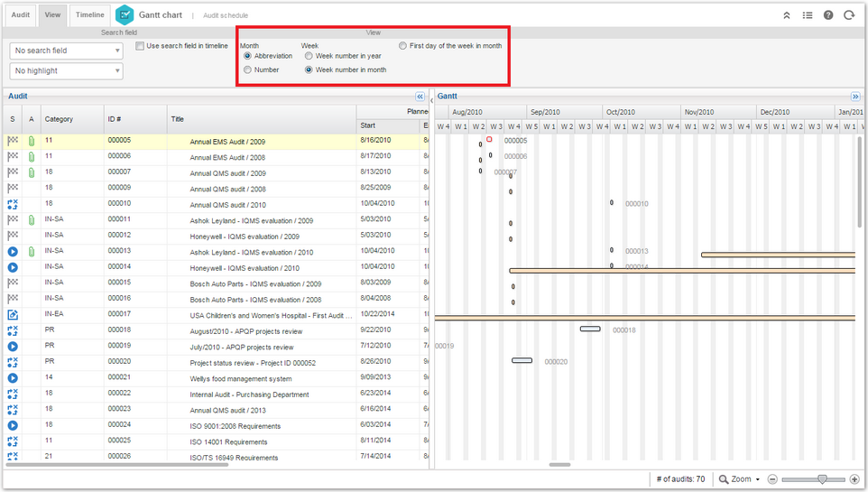Viewport: 868px width, 492px height.
Task: Switch to the View tab
Action: coord(52,15)
